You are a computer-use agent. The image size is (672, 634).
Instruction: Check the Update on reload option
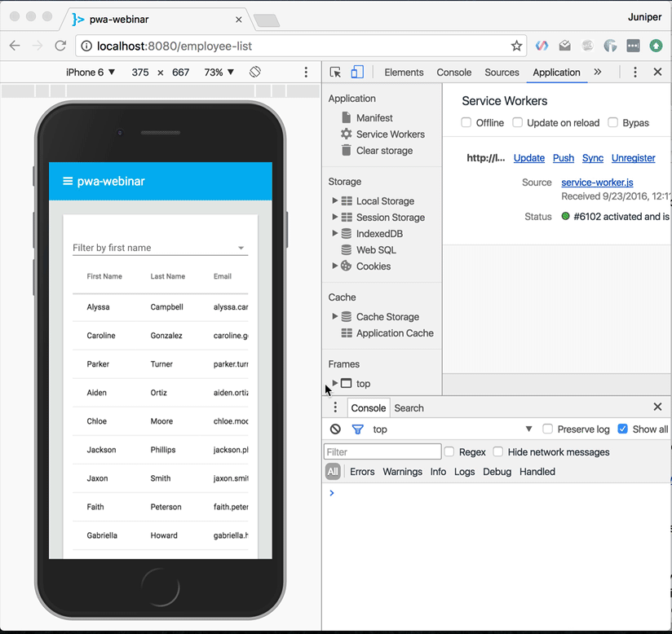[x=518, y=123]
